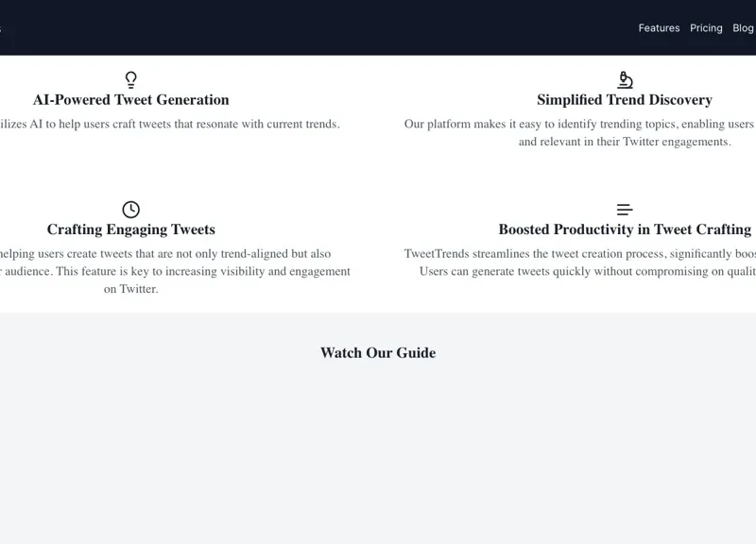
Task: Click the paragraph mentioning visibility and engagement
Action: 175,271
